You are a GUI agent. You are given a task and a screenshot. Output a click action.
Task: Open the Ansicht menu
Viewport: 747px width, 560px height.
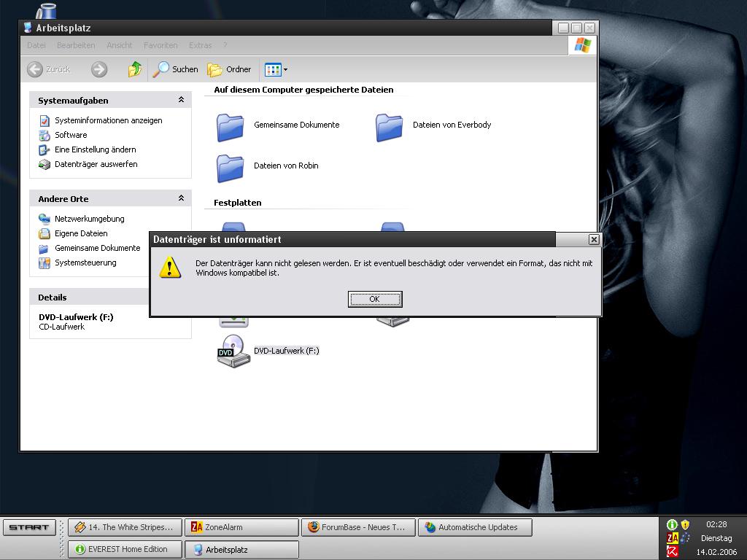pos(119,45)
